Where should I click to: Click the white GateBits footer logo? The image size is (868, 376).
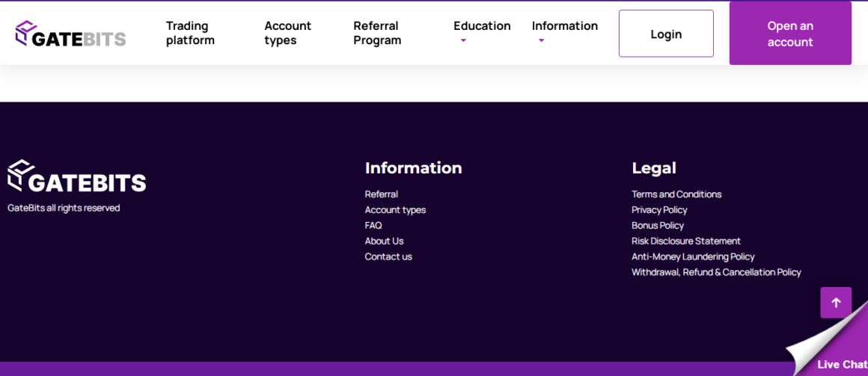pos(77,177)
